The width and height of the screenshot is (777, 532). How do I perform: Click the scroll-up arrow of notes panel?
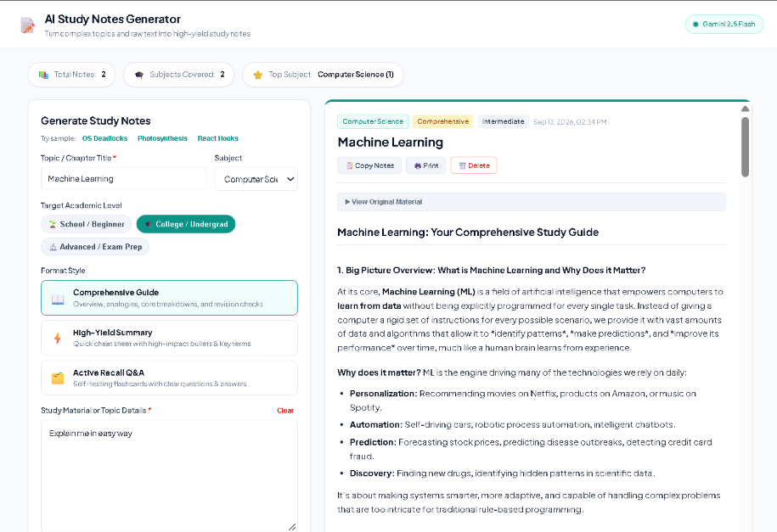[745, 109]
